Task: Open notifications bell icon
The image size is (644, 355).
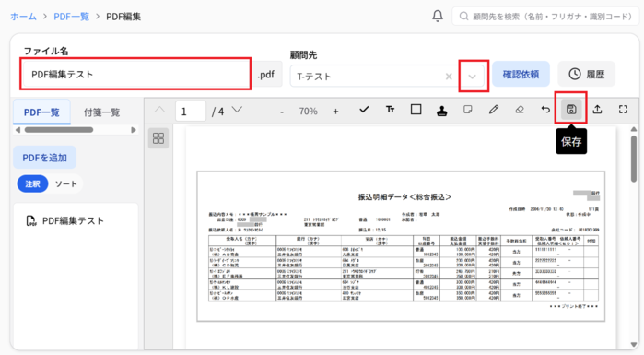Action: [x=438, y=16]
